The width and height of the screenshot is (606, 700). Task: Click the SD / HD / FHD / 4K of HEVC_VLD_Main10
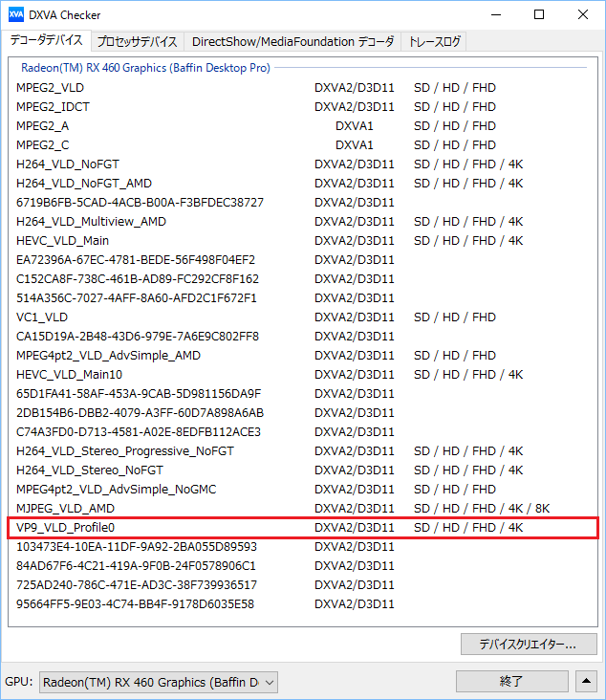[x=468, y=375]
